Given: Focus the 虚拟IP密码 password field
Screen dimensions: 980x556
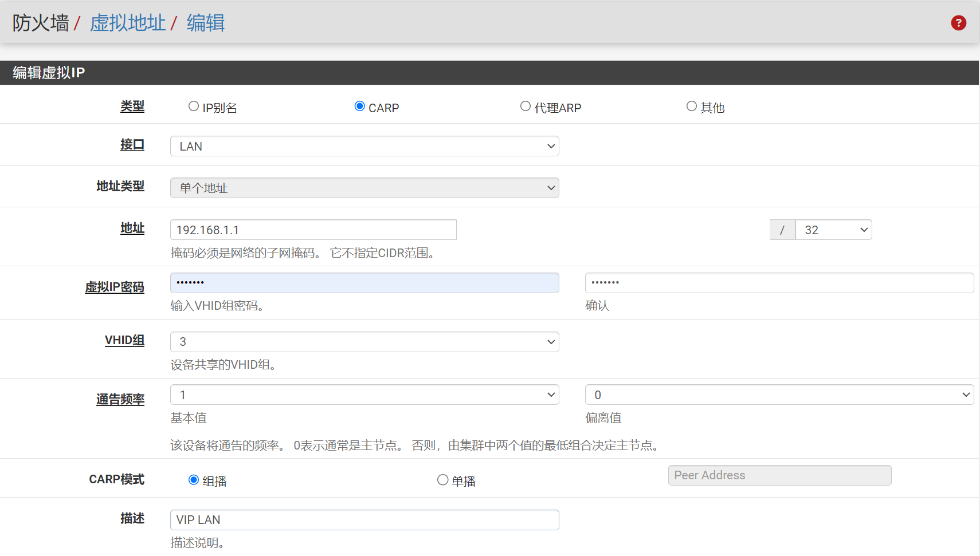Looking at the screenshot, I should [x=364, y=283].
